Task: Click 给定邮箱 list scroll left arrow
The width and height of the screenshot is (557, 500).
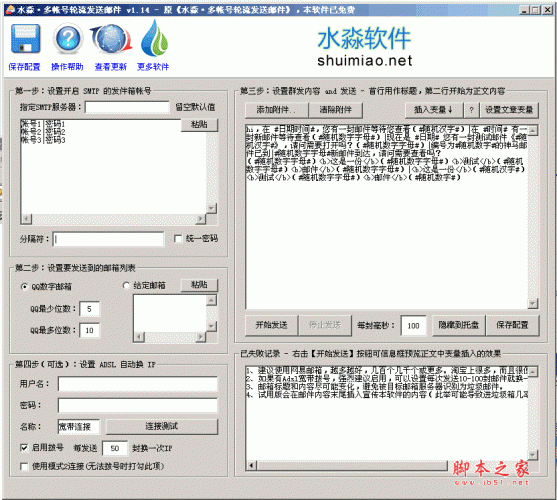Action: (x=139, y=337)
